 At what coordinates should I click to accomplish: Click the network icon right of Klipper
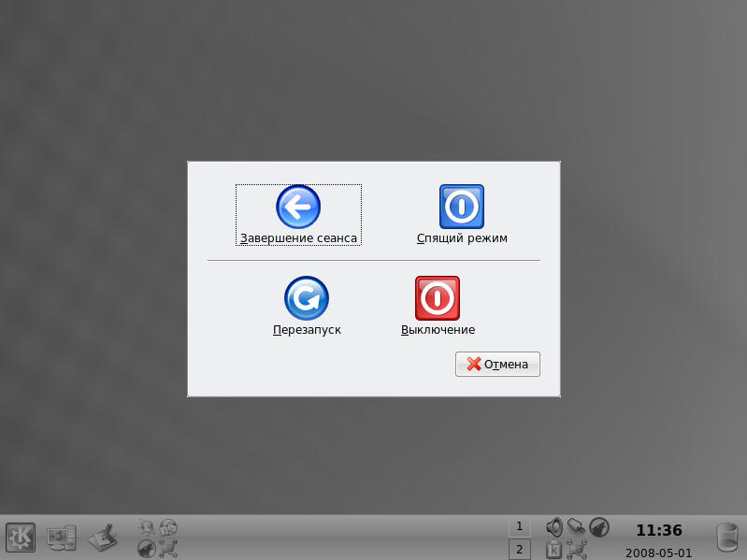click(577, 549)
